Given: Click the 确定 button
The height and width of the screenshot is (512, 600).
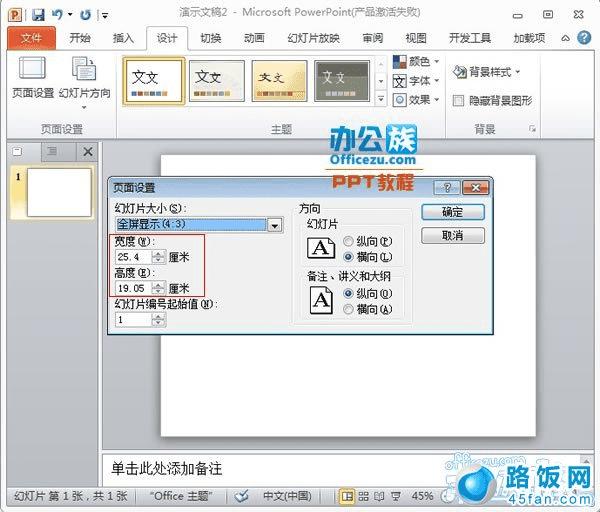Looking at the screenshot, I should [453, 212].
